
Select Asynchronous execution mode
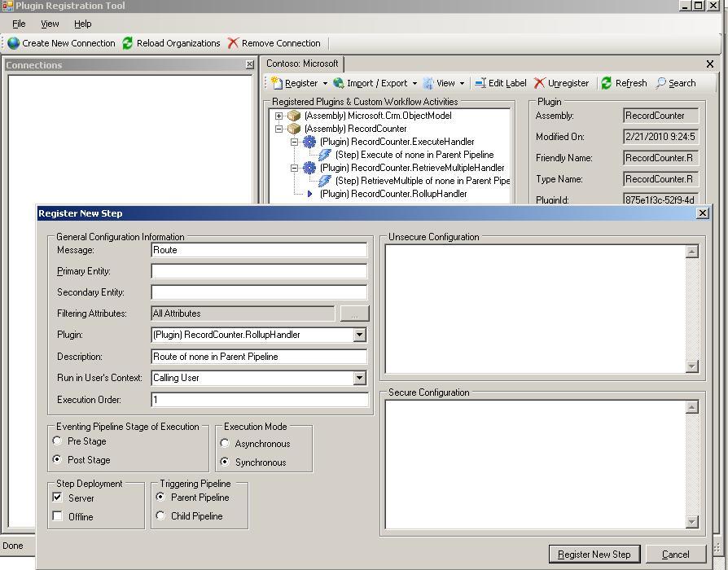point(225,443)
